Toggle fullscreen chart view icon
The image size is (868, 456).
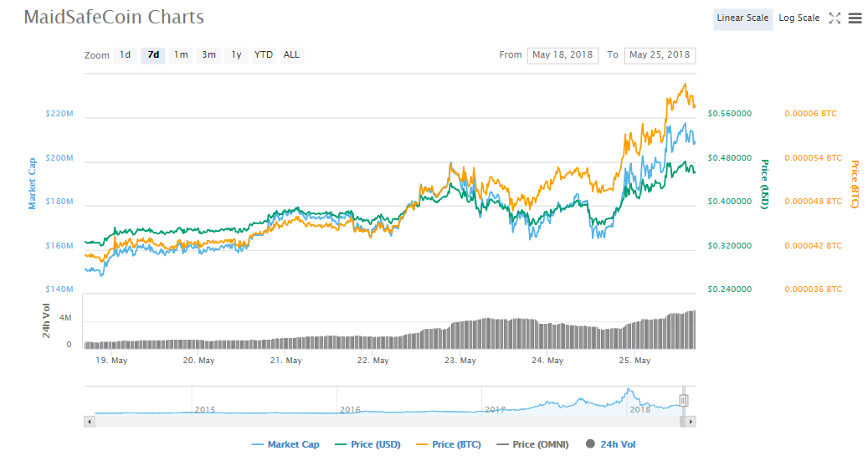pyautogui.click(x=835, y=18)
